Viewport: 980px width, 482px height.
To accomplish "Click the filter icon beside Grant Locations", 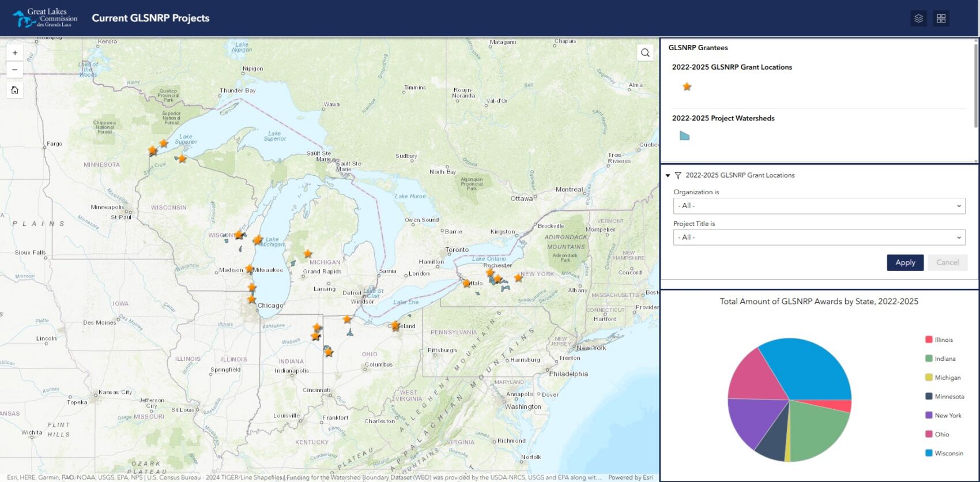I will tap(678, 175).
